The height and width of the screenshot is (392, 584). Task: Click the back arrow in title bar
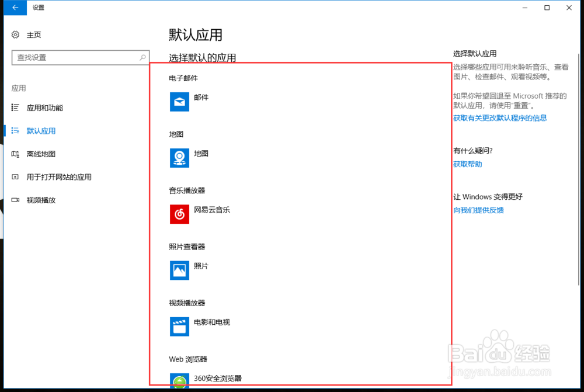coord(15,8)
